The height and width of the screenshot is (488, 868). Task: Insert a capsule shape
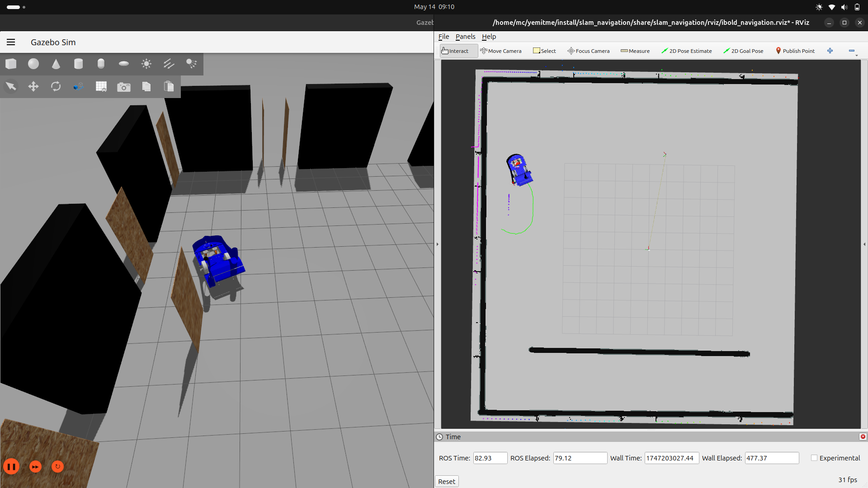[101, 64]
